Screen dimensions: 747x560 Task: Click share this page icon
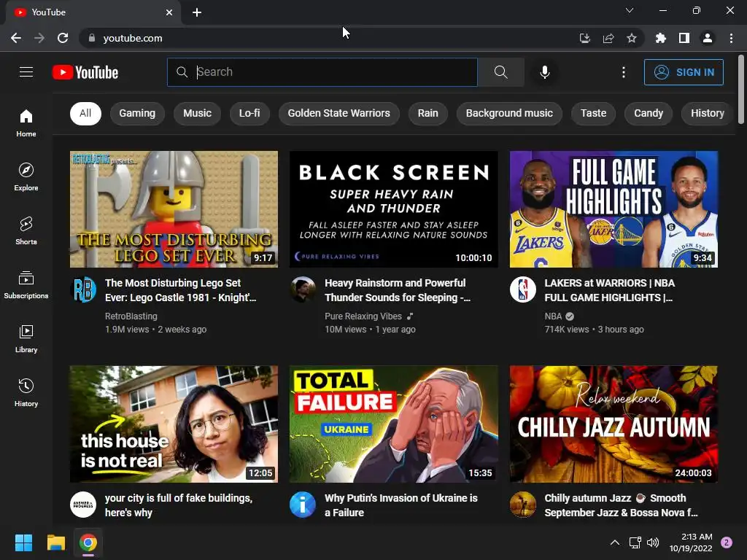pyautogui.click(x=608, y=38)
